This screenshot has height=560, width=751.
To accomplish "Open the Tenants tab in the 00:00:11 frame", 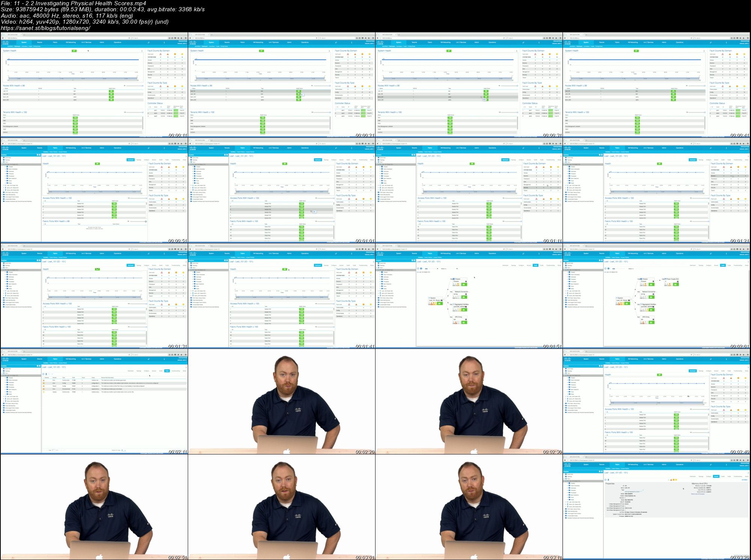I will point(39,42).
